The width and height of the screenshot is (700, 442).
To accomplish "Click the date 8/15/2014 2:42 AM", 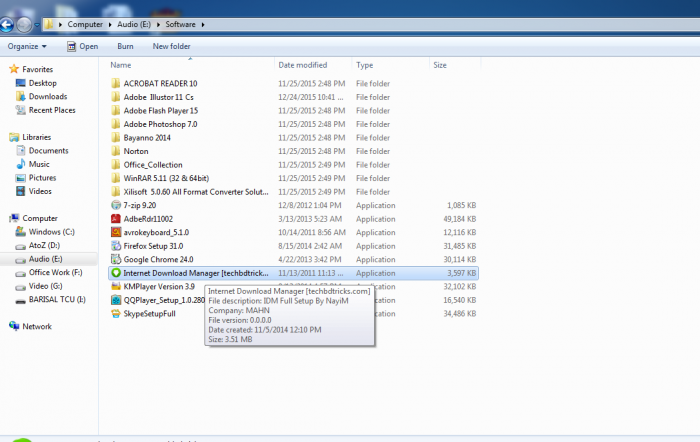I will pos(310,246).
